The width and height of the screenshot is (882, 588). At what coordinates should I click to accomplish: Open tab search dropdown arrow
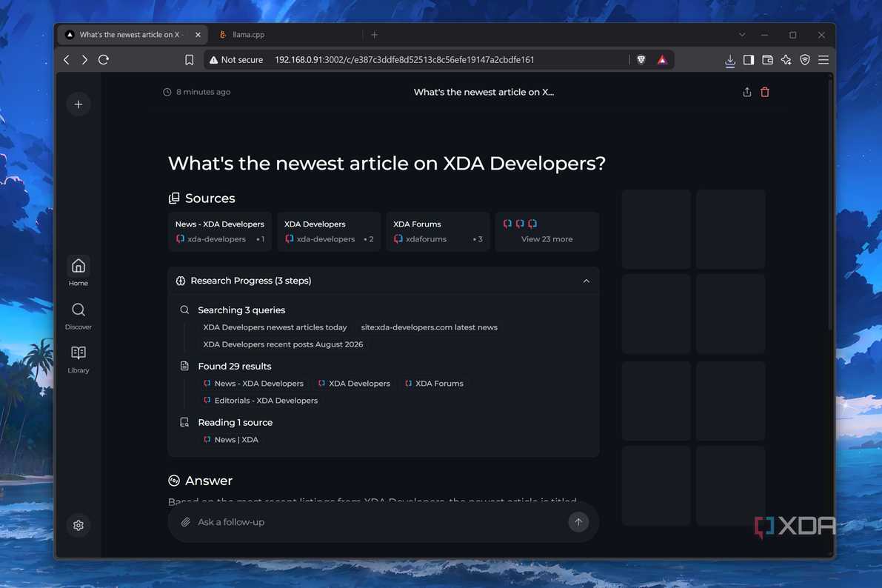(x=742, y=35)
